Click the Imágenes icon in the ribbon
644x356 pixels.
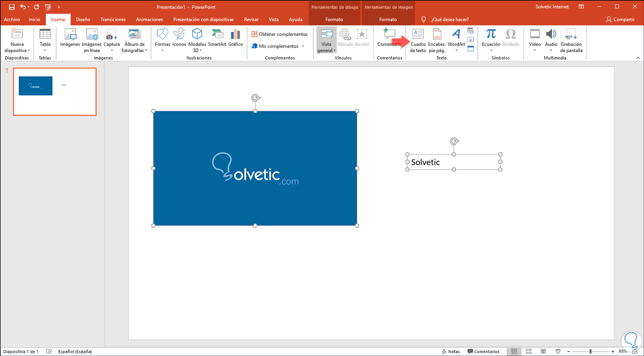click(70, 38)
